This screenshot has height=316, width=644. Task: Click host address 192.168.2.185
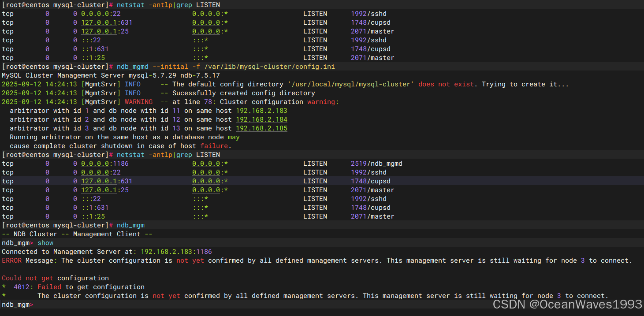pos(261,128)
